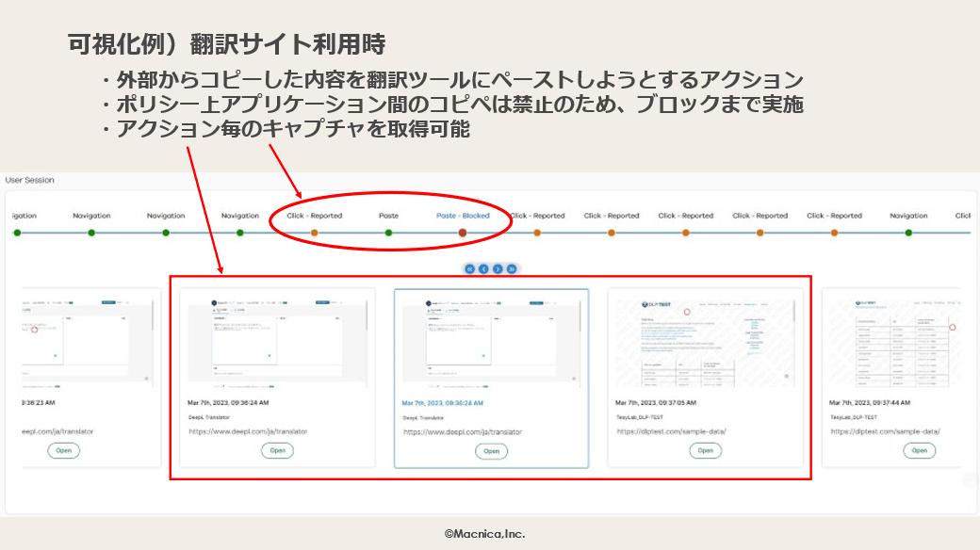Screen dimensions: 980x550
Task: Select the Paste timeline marker
Action: click(x=389, y=233)
